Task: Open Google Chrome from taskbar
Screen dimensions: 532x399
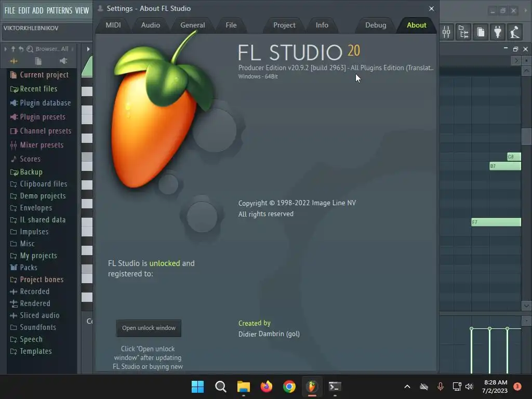Action: pyautogui.click(x=289, y=387)
